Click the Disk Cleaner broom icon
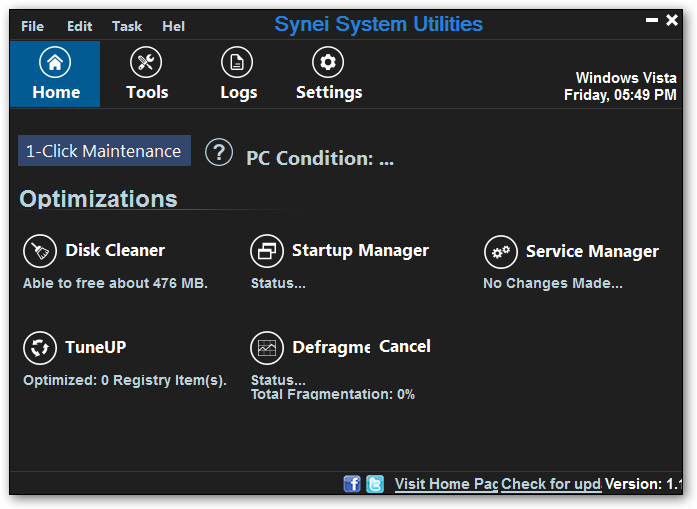The image size is (697, 509). pyautogui.click(x=40, y=251)
